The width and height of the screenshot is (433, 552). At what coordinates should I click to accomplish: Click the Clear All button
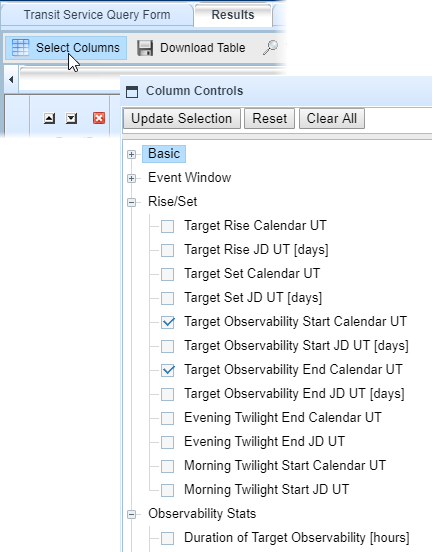pos(332,119)
